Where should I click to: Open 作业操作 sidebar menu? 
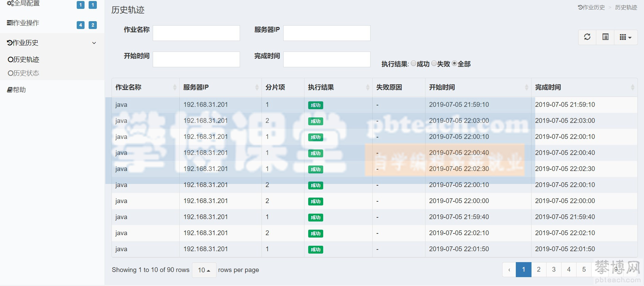(x=23, y=23)
